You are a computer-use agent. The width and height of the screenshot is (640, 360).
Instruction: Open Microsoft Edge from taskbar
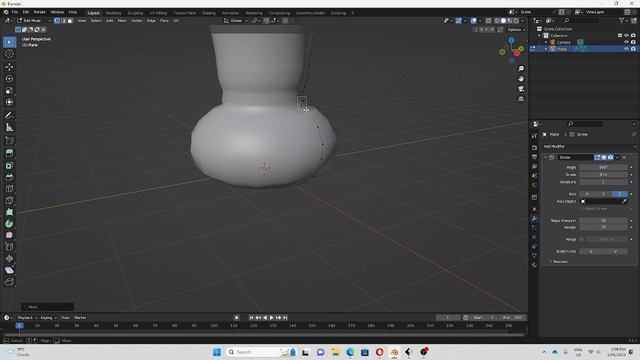(x=350, y=352)
